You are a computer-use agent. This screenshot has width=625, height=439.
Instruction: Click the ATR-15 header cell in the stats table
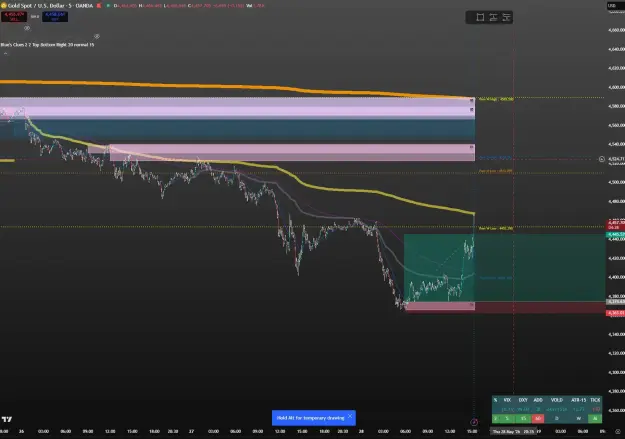(x=578, y=400)
